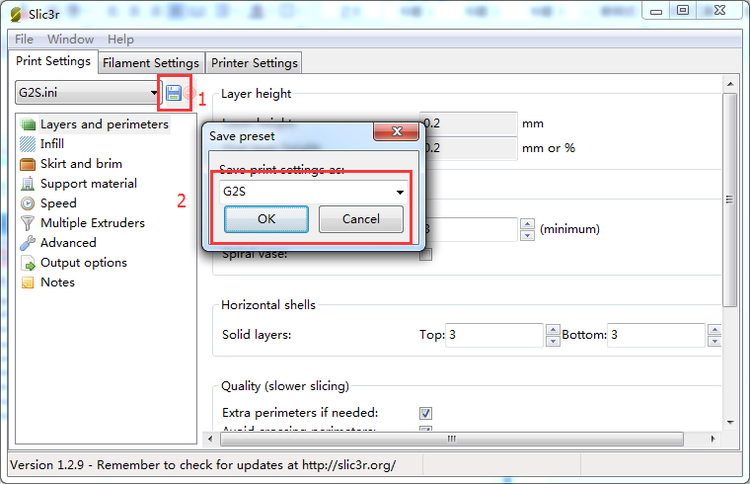Screen dimensions: 750x484
Task: Select Layers and perimeters in sidebar
Action: click(104, 124)
